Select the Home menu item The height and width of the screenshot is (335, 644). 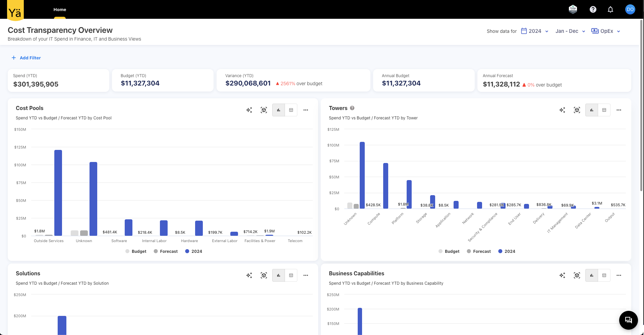60,9
